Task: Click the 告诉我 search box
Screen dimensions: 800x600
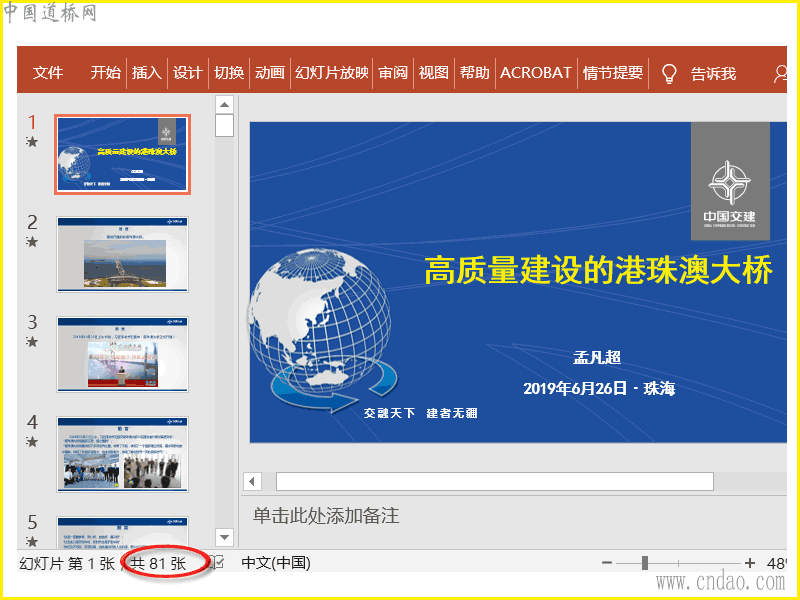Action: pos(713,74)
